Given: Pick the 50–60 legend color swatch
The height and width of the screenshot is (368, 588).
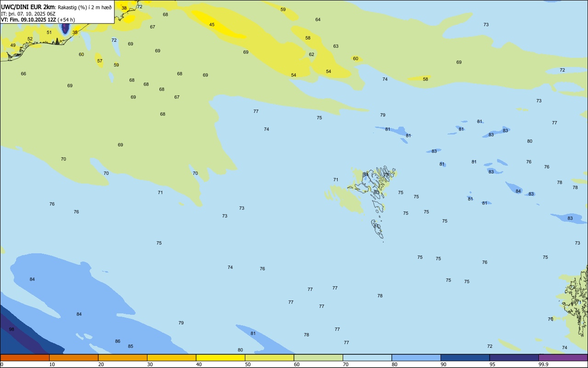Looking at the screenshot, I should (x=269, y=357).
